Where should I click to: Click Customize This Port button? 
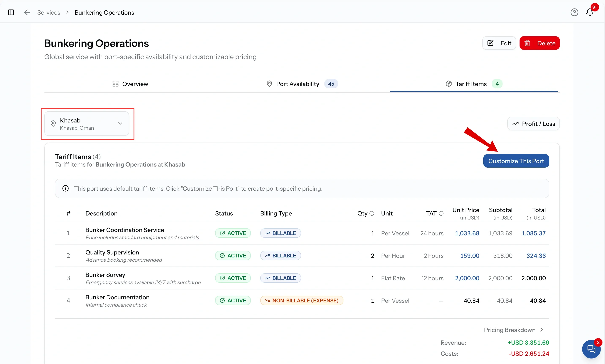[x=516, y=161]
